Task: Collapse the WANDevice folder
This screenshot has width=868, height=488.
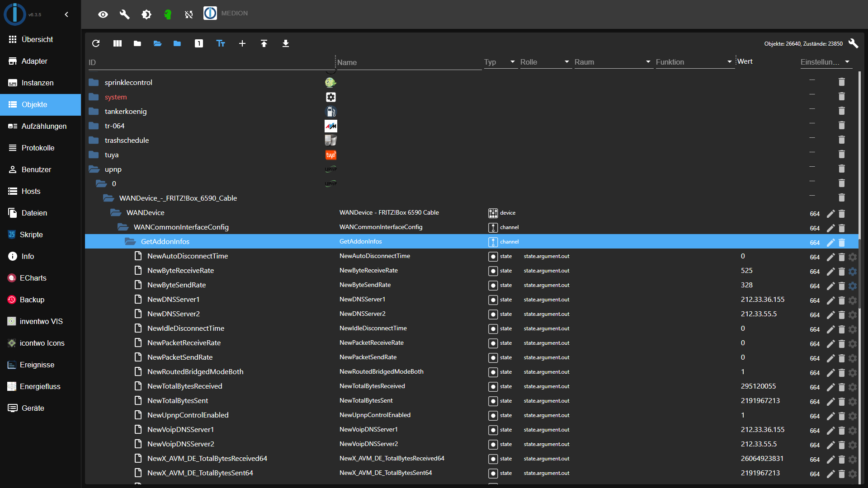Action: [x=116, y=212]
